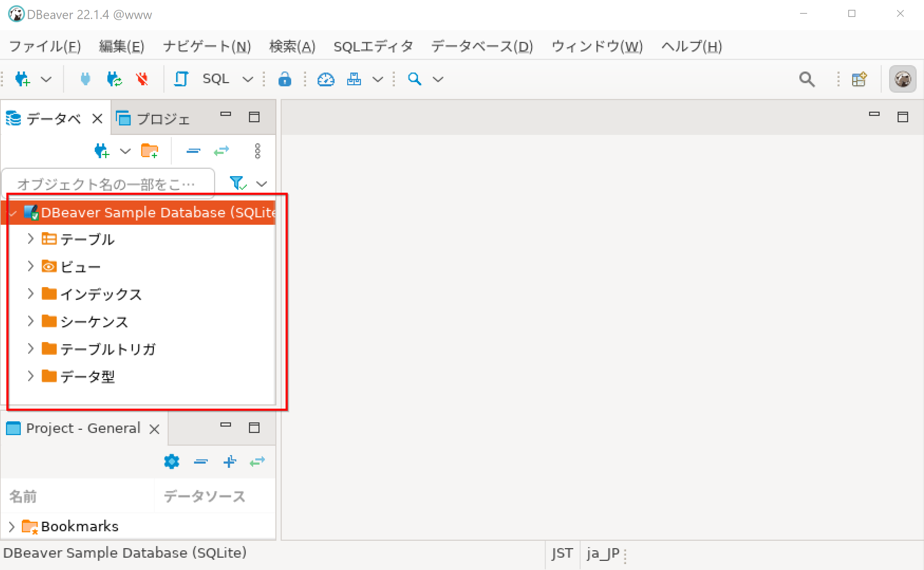Click the create new folder icon in navigator
Viewport: 924px width, 570px height.
point(150,151)
